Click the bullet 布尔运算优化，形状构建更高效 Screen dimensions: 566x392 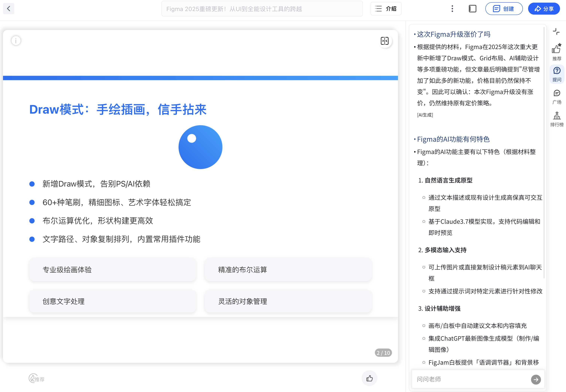point(98,221)
